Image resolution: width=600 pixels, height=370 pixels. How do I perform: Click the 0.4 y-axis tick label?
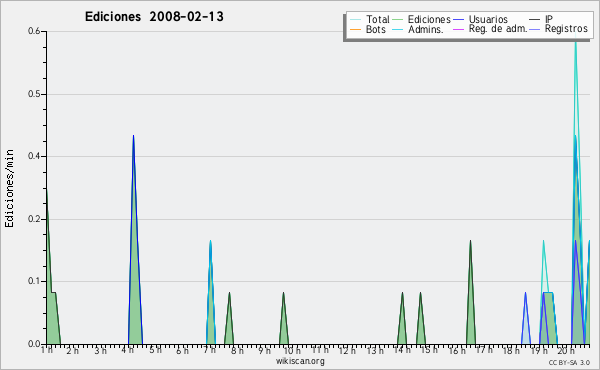point(34,156)
